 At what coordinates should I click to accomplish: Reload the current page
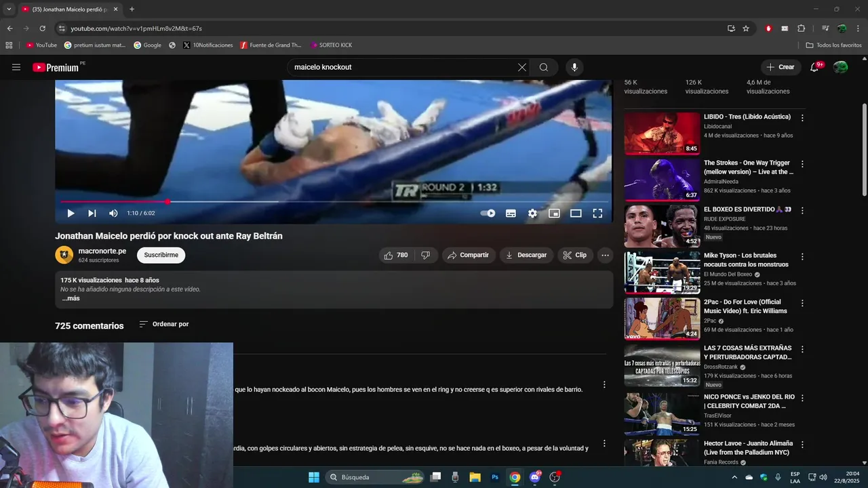pyautogui.click(x=42, y=28)
